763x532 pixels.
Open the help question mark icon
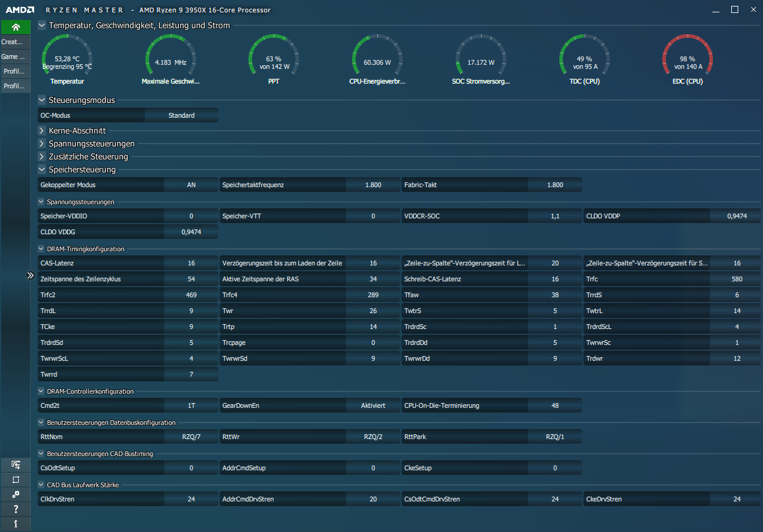(15, 509)
